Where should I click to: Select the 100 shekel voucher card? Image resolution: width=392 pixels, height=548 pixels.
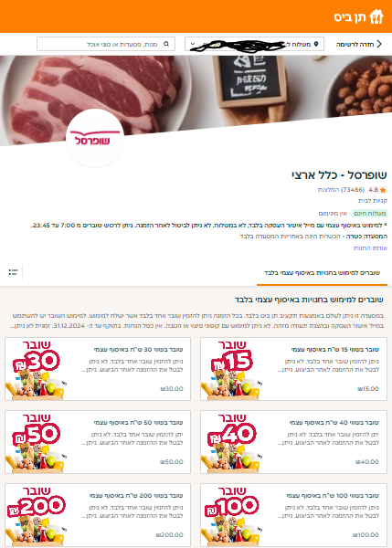[x=293, y=515]
